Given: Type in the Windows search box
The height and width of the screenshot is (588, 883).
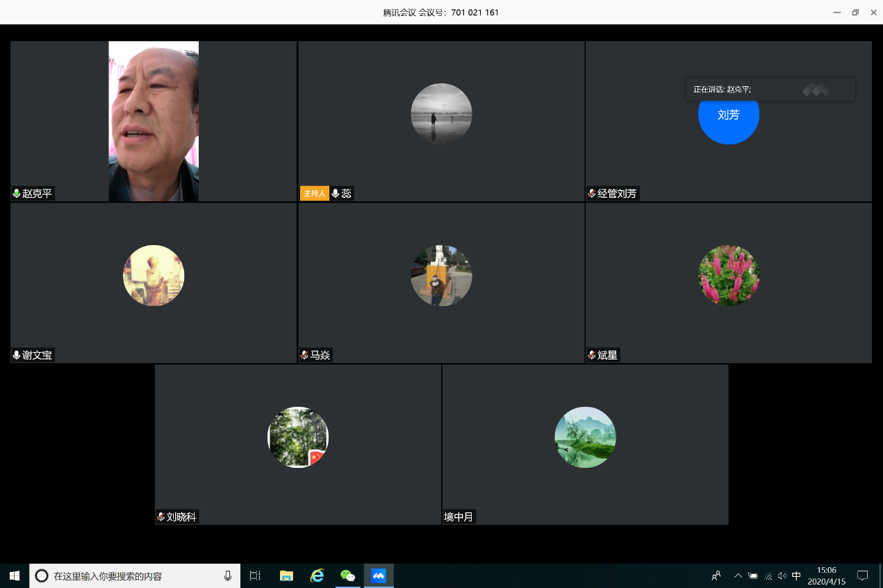Looking at the screenshot, I should click(x=132, y=576).
